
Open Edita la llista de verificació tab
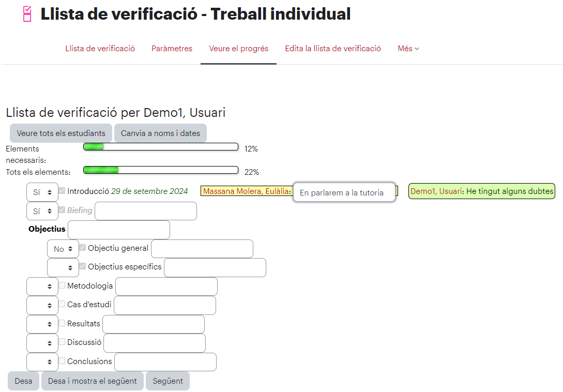(x=333, y=49)
